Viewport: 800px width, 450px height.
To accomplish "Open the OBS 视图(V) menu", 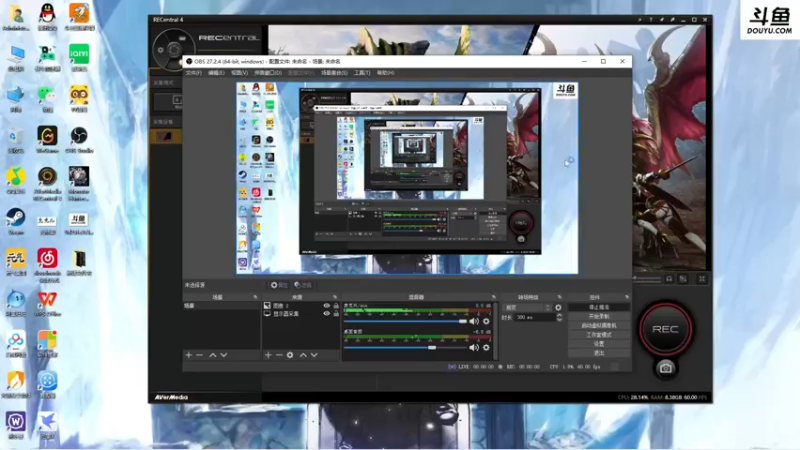I will tap(239, 73).
